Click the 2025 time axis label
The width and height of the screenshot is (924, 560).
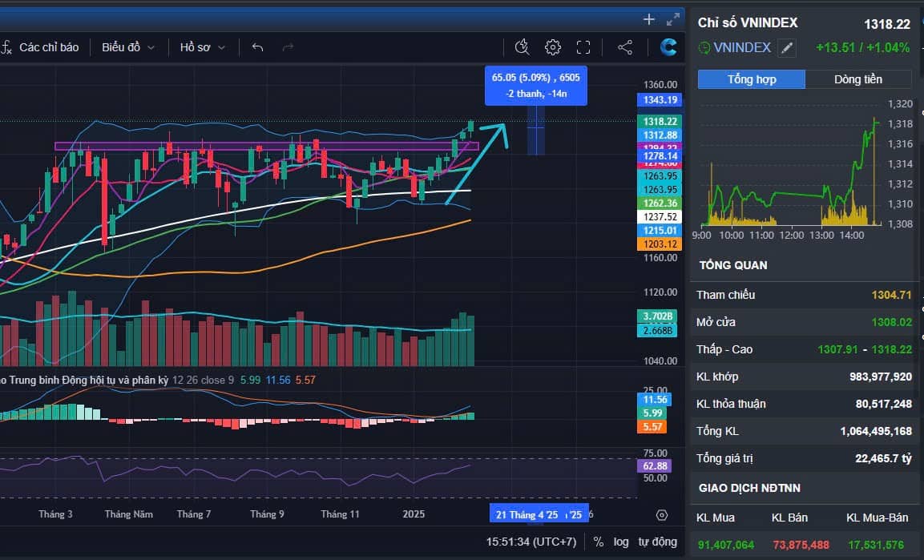click(414, 514)
